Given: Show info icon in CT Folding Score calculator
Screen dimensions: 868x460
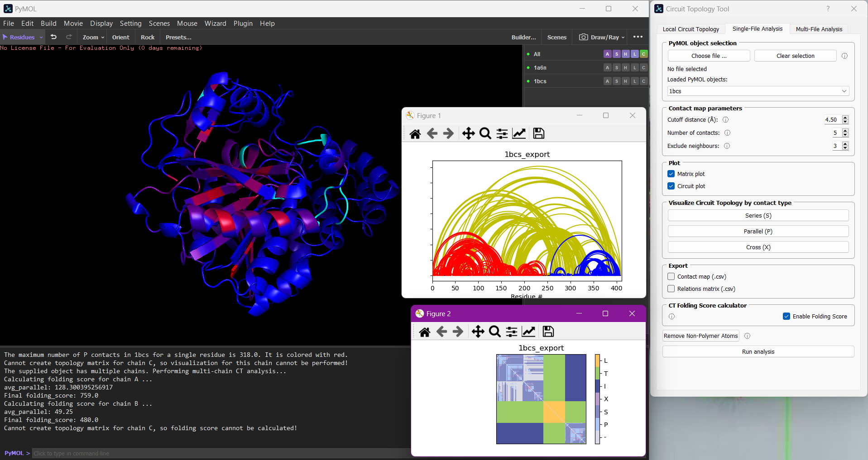Looking at the screenshot, I should tap(671, 317).
